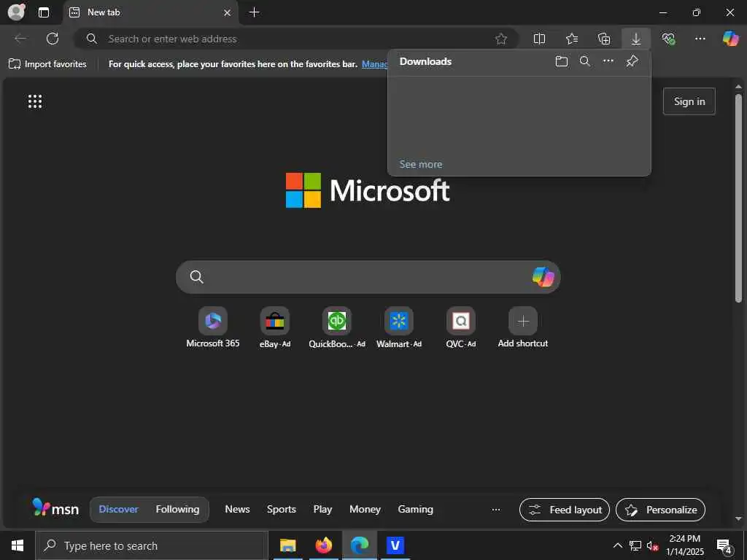Viewport: 747px width, 560px height.
Task: Open File Explorer from taskbar
Action: click(x=287, y=545)
